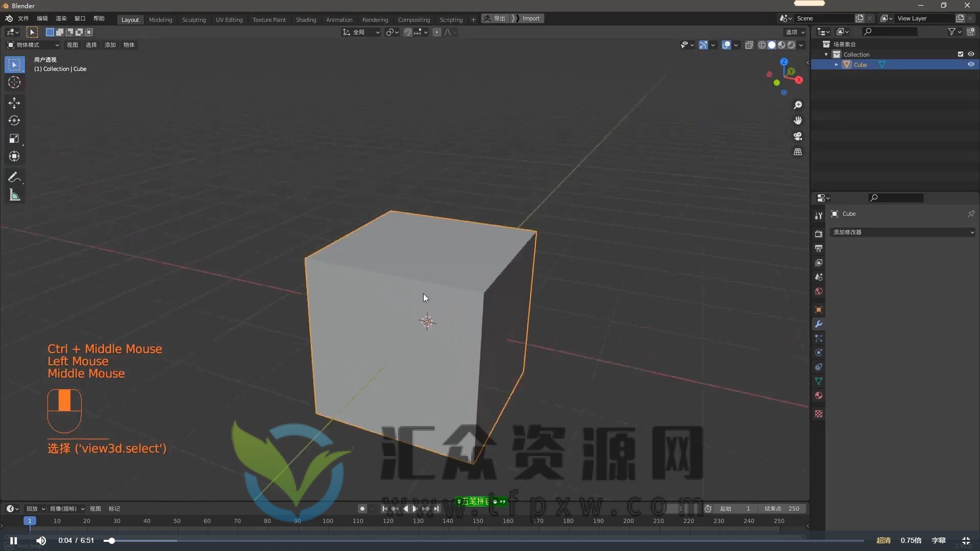Viewport: 980px width, 551px height.
Task: Expand the Cube tree item
Action: point(836,65)
